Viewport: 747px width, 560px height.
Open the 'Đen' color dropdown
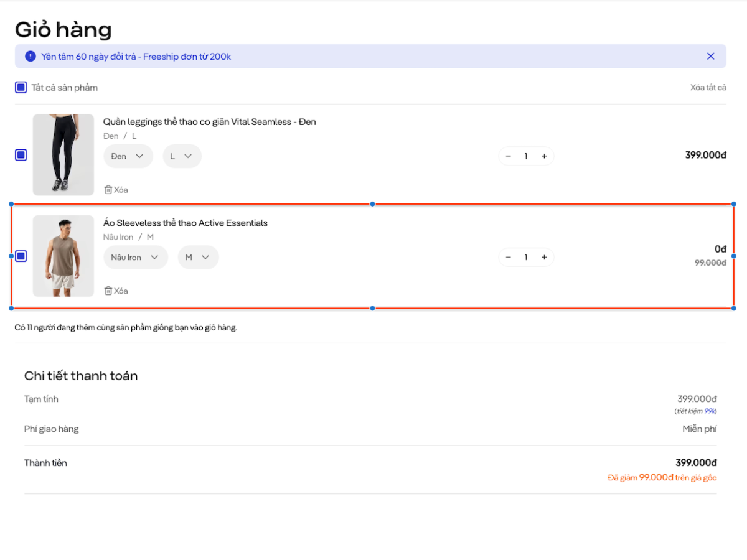click(x=128, y=156)
